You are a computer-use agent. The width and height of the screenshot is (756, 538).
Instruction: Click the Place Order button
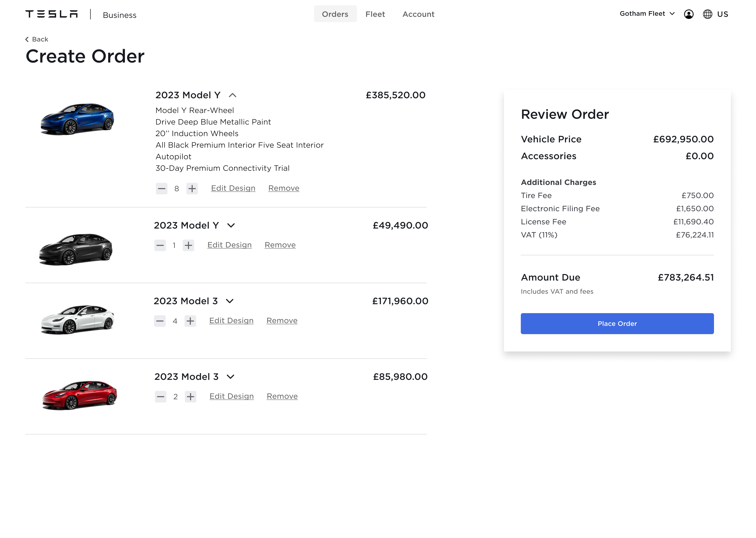pos(617,324)
